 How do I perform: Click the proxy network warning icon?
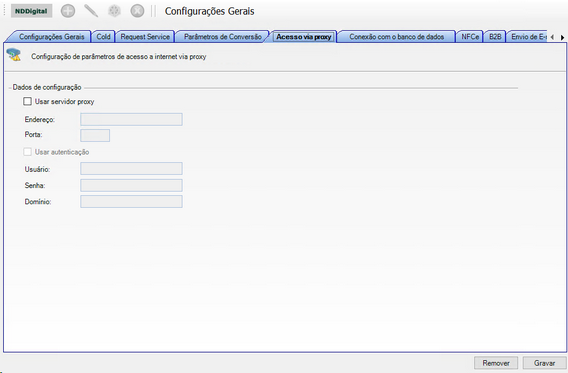click(14, 55)
